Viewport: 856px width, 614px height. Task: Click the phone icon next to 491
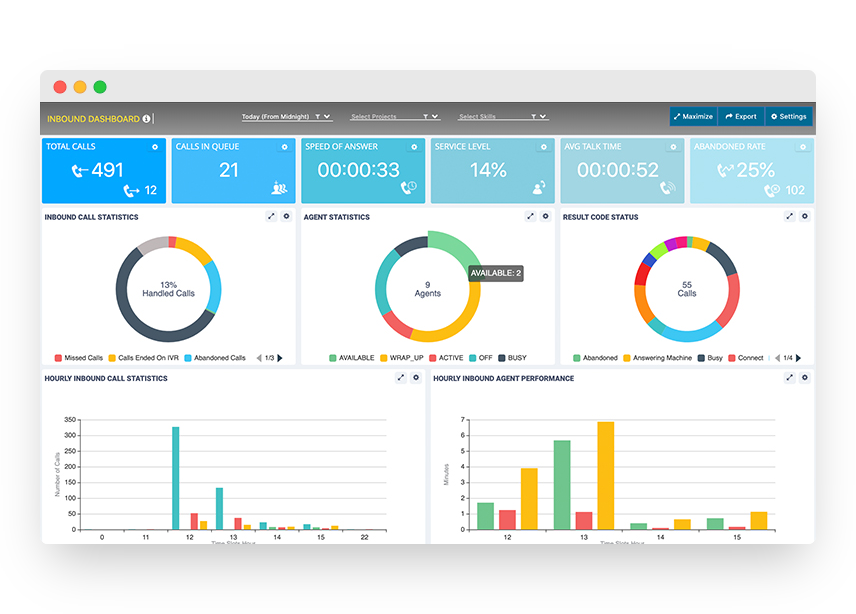pos(80,171)
